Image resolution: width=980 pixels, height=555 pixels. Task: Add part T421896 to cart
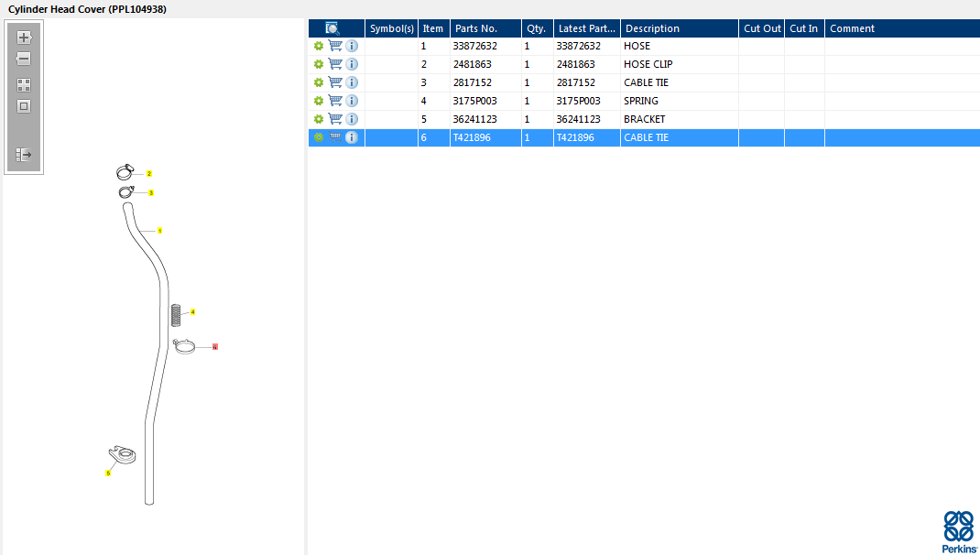click(x=335, y=136)
